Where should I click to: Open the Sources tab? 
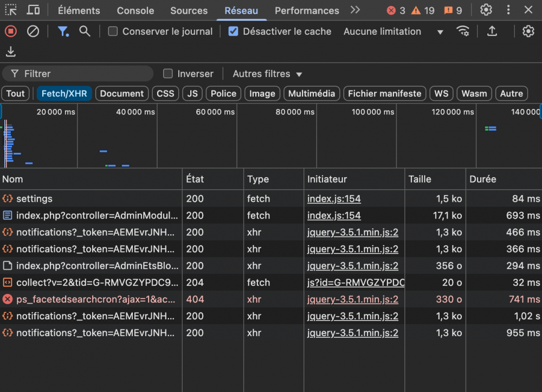click(189, 10)
